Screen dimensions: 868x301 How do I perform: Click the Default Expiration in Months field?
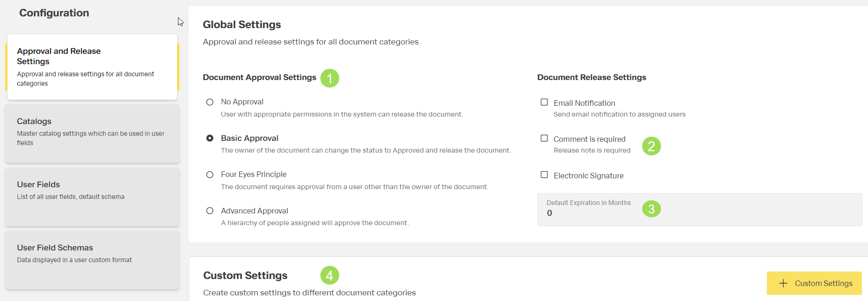pyautogui.click(x=699, y=210)
